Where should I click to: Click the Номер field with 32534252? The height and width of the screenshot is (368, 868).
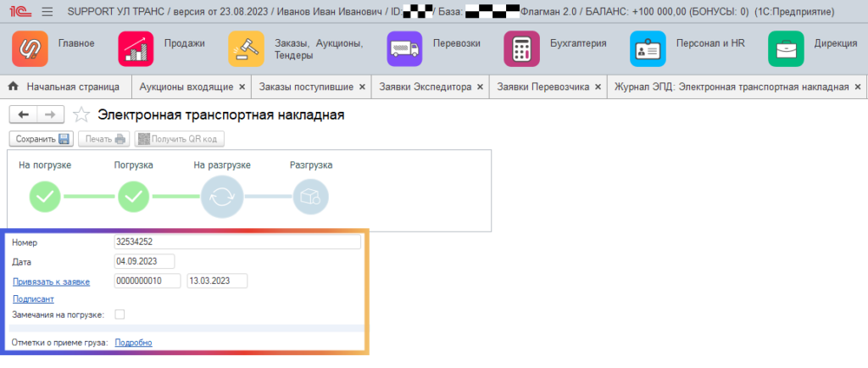click(237, 242)
